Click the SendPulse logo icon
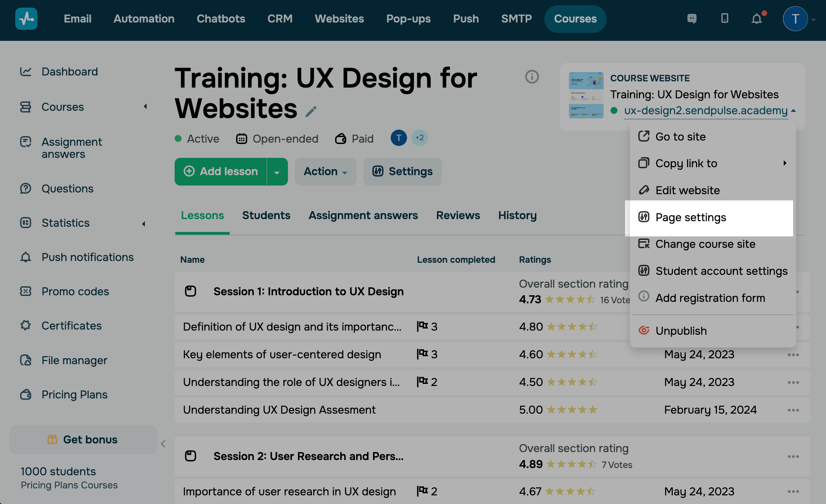The height and width of the screenshot is (504, 826). 26,19
